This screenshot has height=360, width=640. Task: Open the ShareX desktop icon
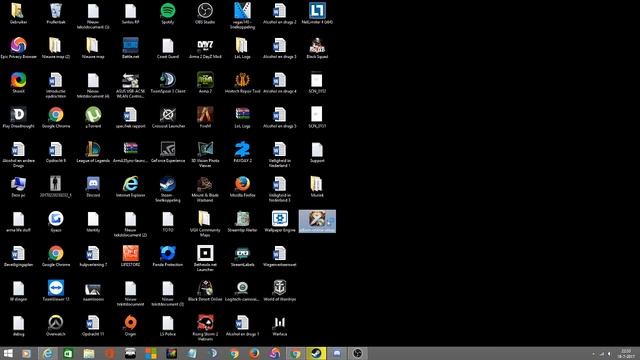(x=18, y=80)
